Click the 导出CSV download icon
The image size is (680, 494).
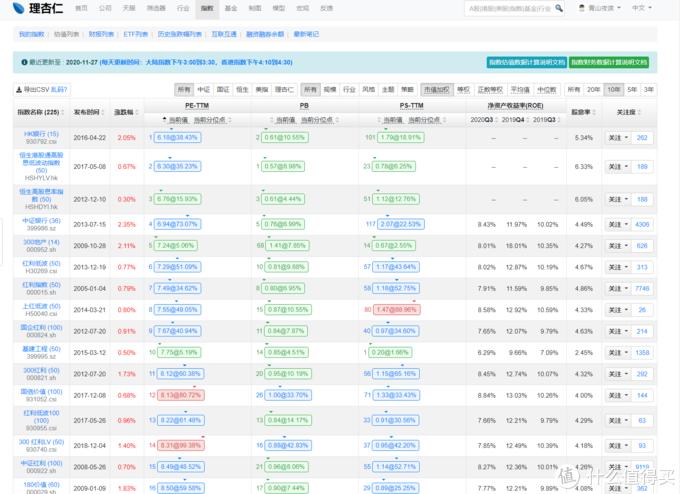tap(18, 90)
